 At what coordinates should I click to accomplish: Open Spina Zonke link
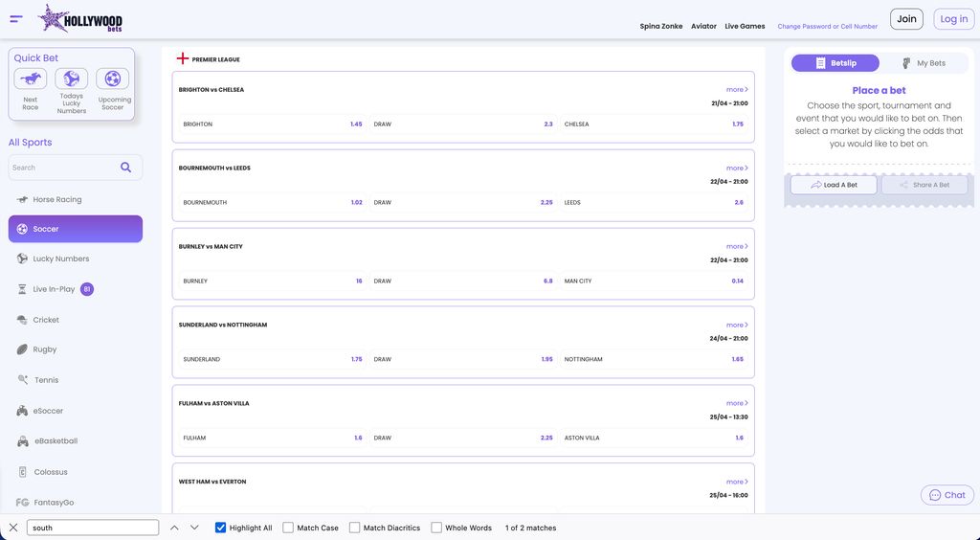pyautogui.click(x=660, y=26)
